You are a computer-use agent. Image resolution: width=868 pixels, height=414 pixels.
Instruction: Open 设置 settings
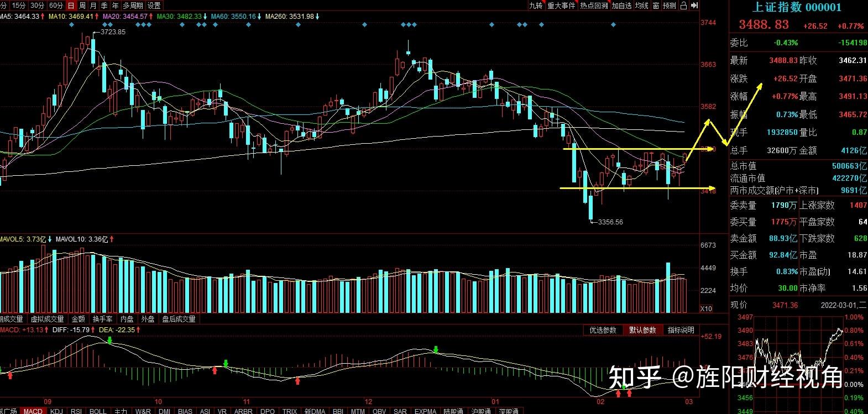point(154,6)
